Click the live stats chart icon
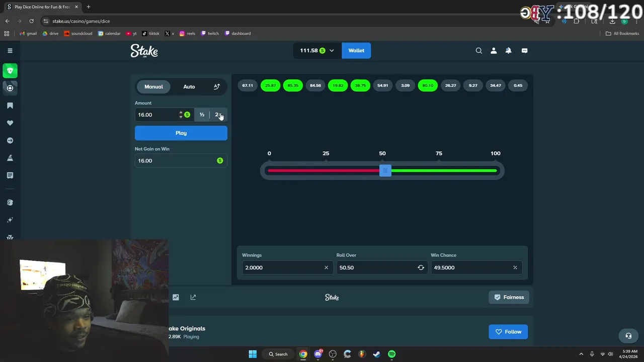The width and height of the screenshot is (644, 362). click(x=176, y=297)
